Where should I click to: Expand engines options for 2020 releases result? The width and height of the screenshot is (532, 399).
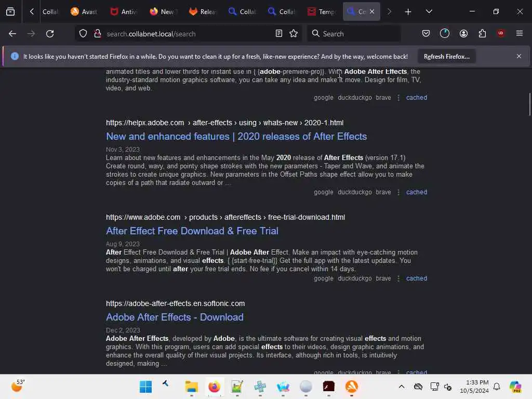click(398, 192)
